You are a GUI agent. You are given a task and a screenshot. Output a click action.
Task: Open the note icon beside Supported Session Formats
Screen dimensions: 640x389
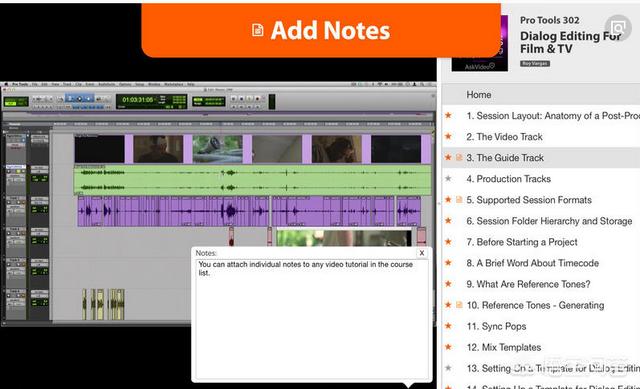tap(459, 200)
